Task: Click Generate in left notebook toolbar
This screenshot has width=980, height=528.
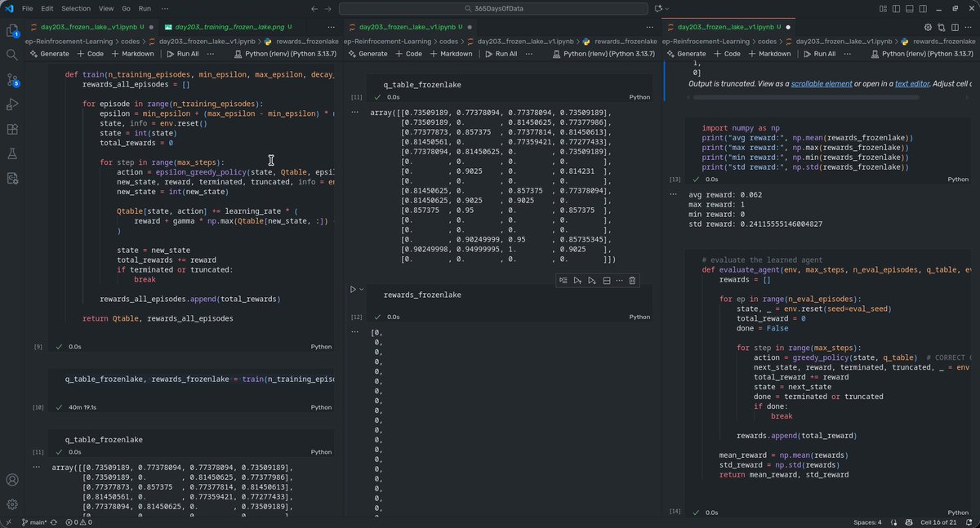Action: (49, 53)
